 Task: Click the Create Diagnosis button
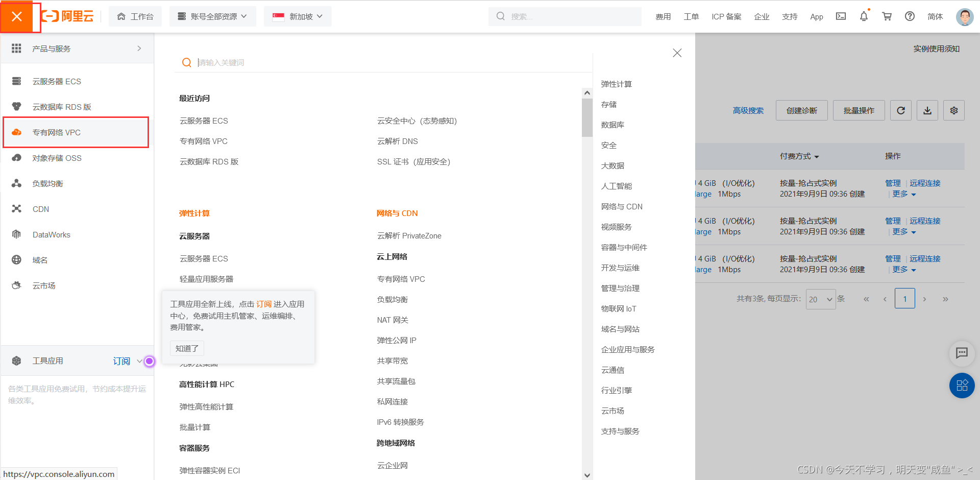802,110
